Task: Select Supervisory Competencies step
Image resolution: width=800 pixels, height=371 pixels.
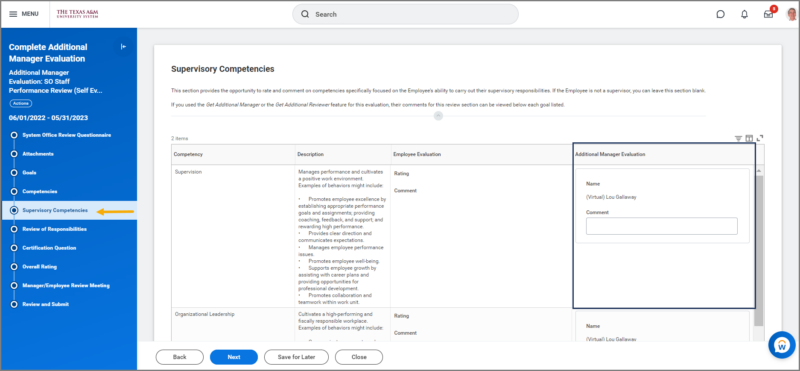Action: [55, 210]
